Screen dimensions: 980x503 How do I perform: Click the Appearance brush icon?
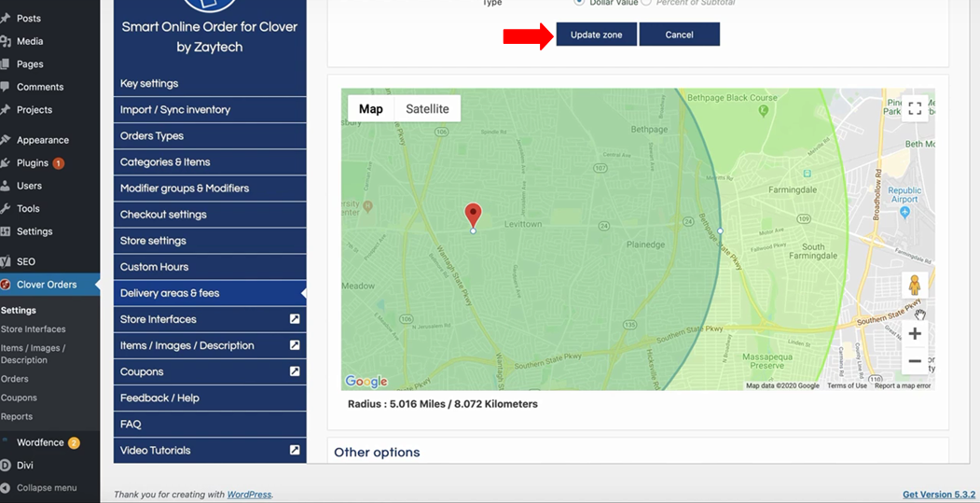pyautogui.click(x=5, y=139)
